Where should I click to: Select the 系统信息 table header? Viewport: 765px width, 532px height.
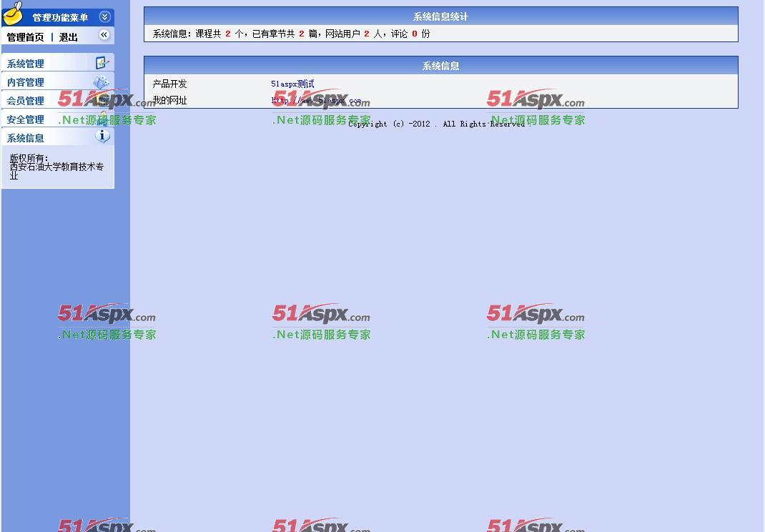[440, 65]
